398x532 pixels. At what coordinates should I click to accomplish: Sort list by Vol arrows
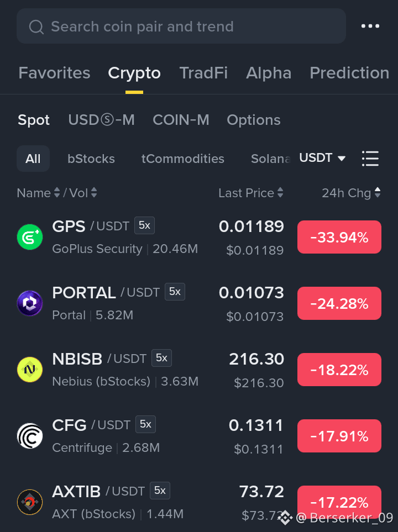[94, 193]
